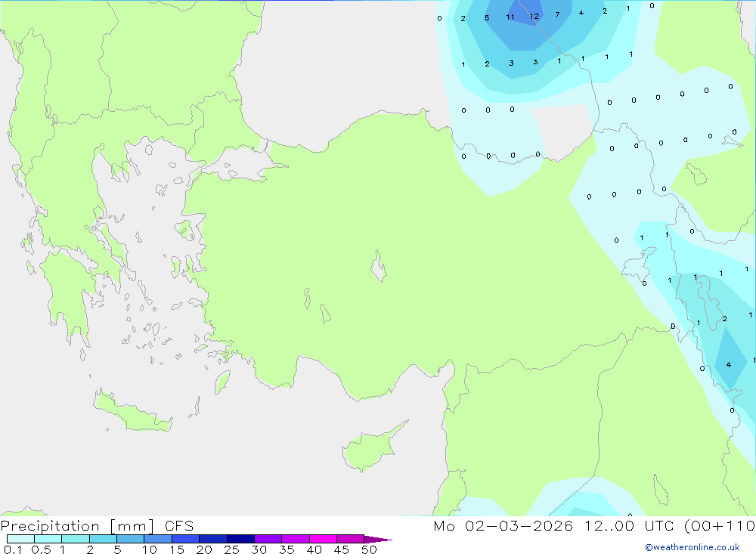
Task: Select the date text '02-03-2026'
Action: (519, 525)
